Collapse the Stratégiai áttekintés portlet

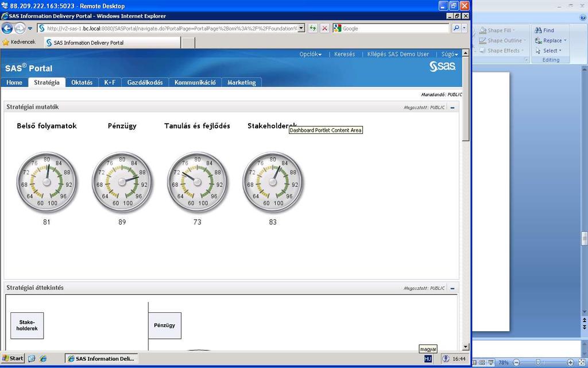pos(452,289)
